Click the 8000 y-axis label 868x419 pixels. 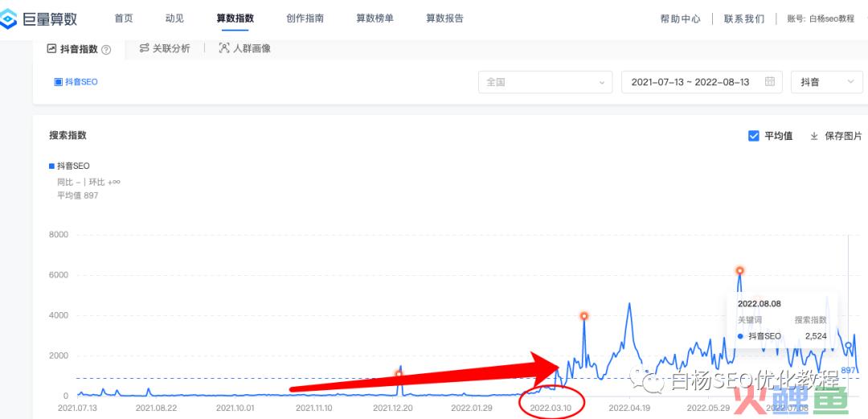(x=59, y=235)
